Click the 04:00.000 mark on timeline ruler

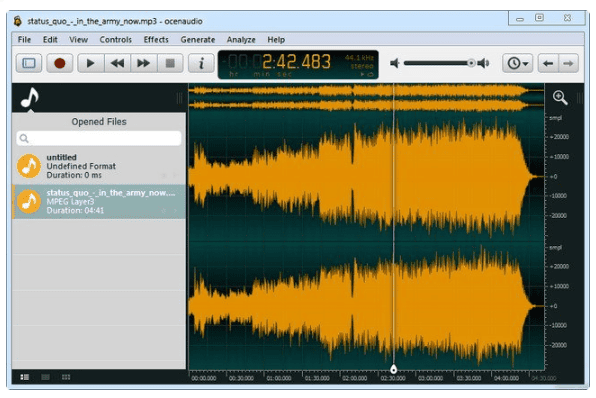(506, 378)
